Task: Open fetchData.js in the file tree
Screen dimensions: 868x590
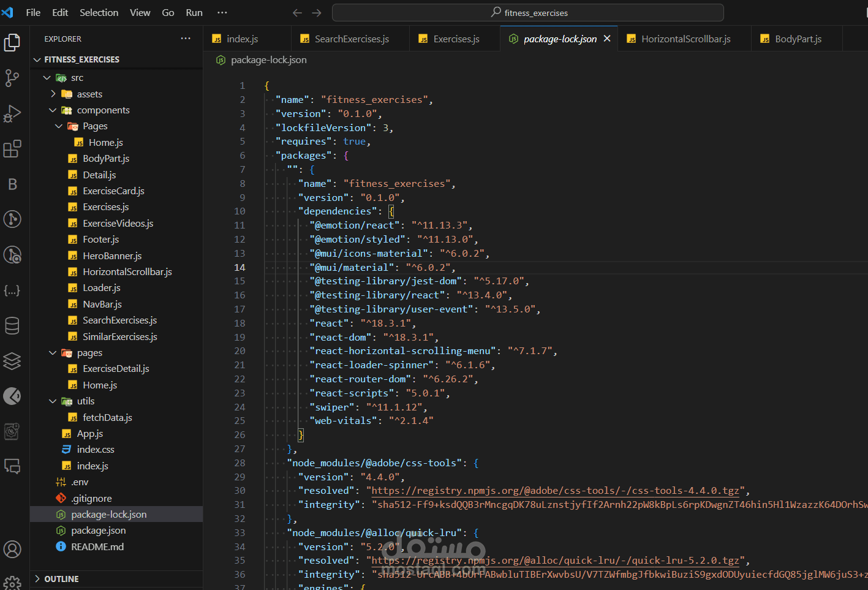Action: (107, 418)
